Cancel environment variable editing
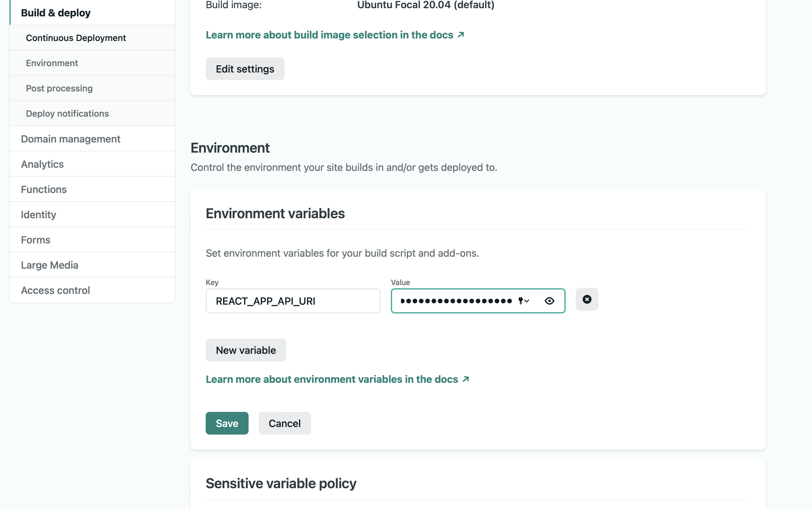Image resolution: width=812 pixels, height=509 pixels. click(284, 423)
